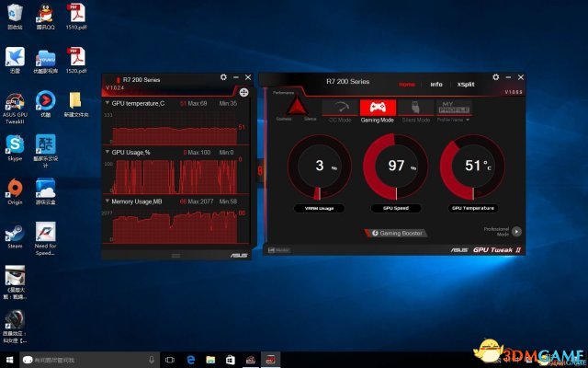Collapse the GPU Usage graph
The height and width of the screenshot is (368, 588).
107,152
